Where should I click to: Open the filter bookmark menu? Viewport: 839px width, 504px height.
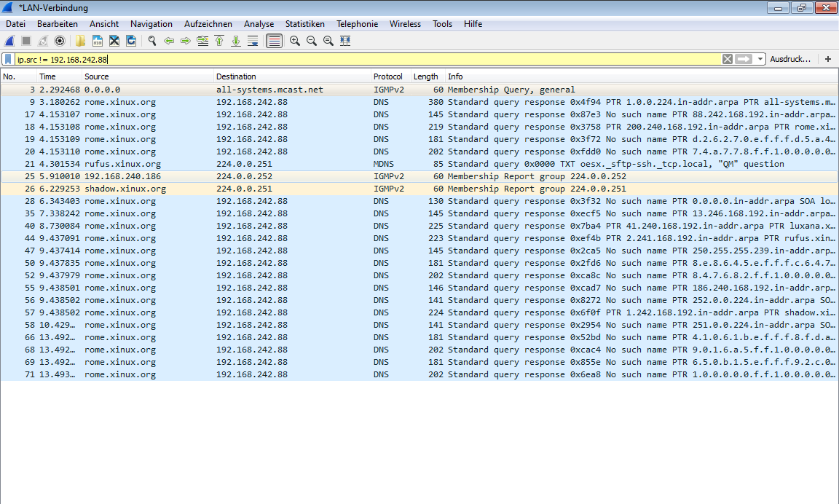click(x=8, y=60)
